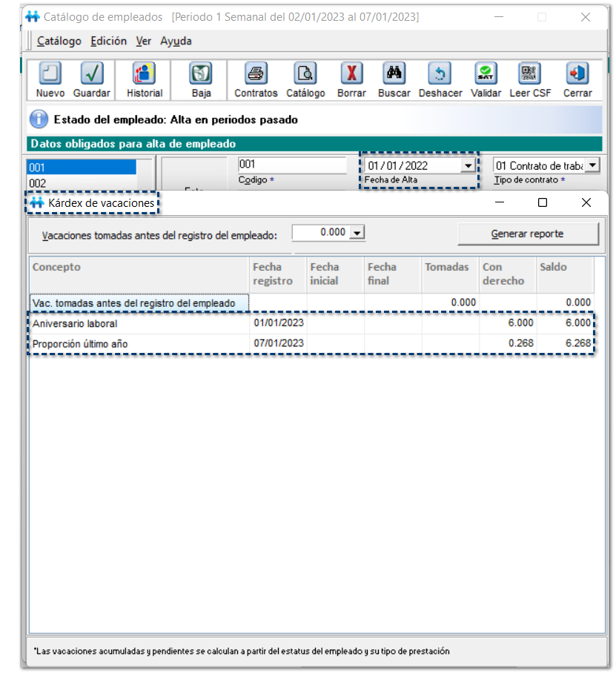Expand vacaciones tomadas value dropdown

tap(357, 233)
